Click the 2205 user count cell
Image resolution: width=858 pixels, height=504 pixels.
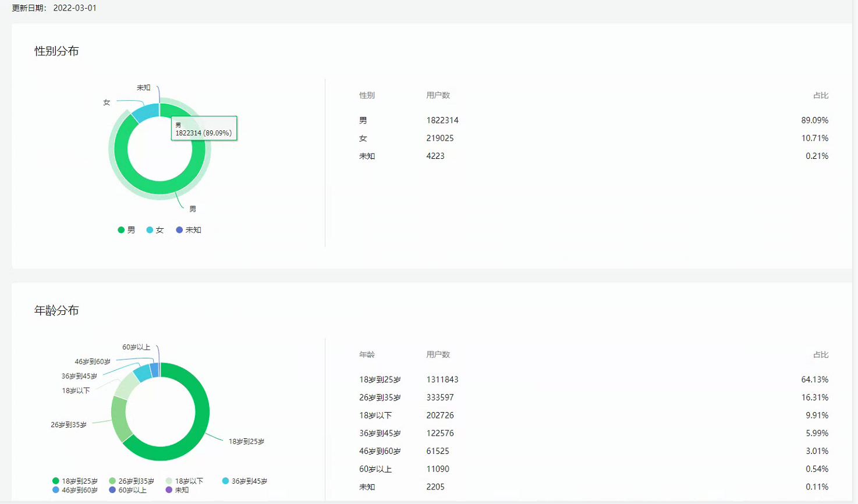tap(435, 487)
